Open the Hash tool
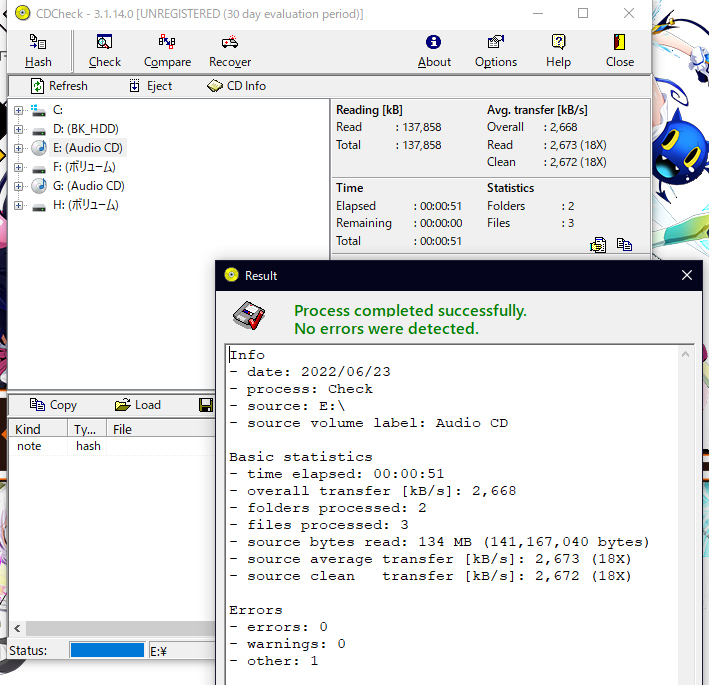709x685 pixels. [38, 51]
